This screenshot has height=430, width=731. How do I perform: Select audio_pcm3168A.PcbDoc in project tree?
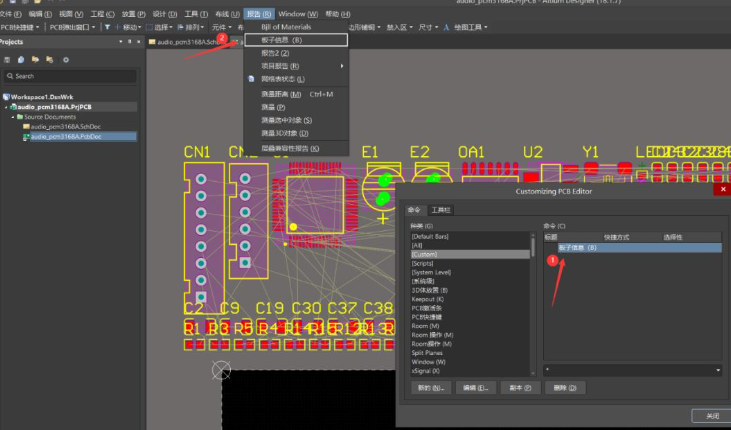(66, 137)
